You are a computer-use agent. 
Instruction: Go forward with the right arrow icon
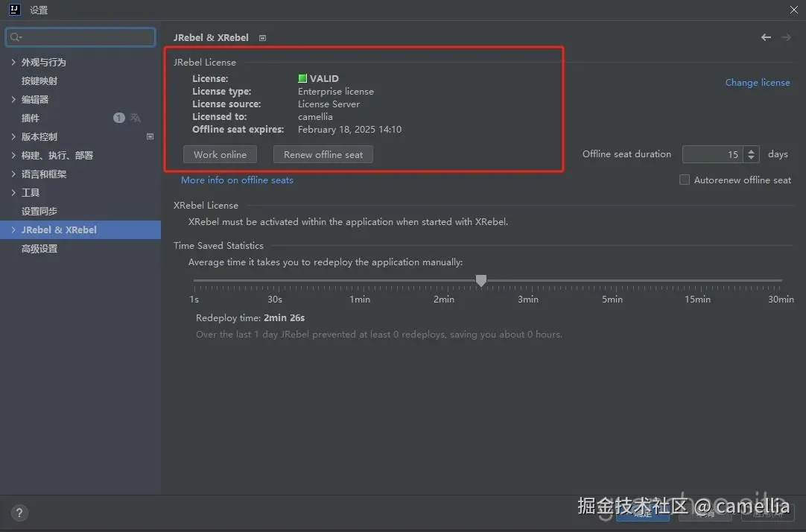coord(786,37)
